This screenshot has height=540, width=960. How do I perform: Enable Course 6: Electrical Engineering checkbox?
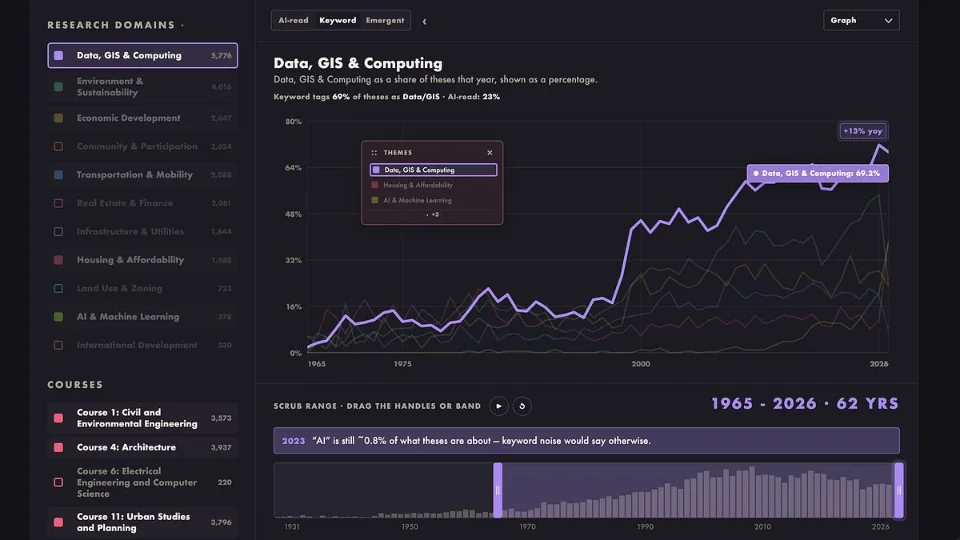pos(58,482)
